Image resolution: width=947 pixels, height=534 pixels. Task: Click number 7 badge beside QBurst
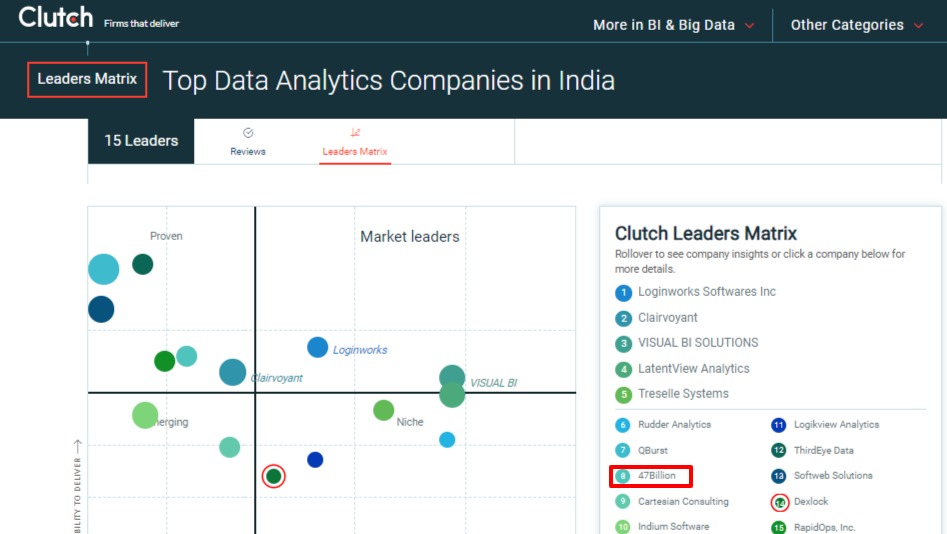pyautogui.click(x=623, y=451)
